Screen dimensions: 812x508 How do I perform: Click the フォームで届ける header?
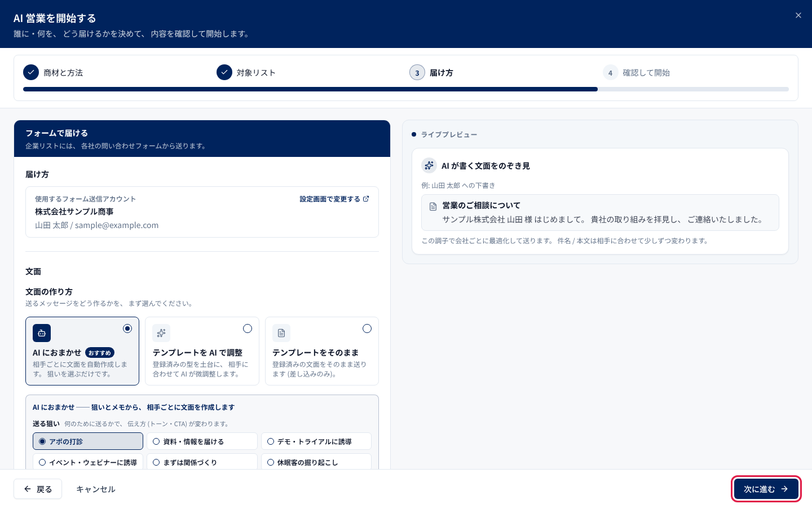(x=202, y=138)
